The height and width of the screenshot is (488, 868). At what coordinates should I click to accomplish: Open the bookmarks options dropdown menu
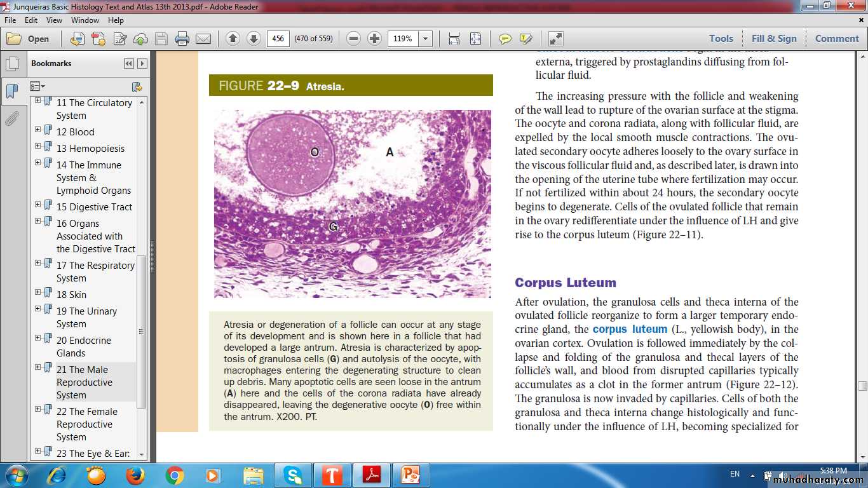[37, 86]
